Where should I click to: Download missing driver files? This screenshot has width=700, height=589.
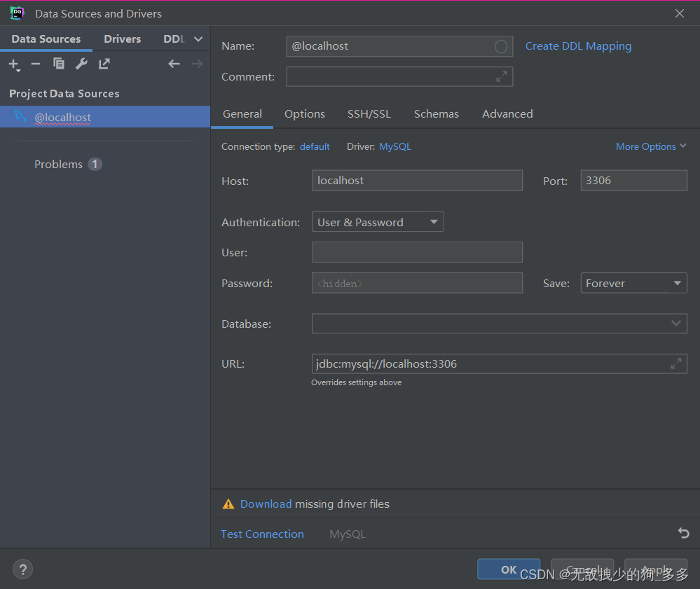pyautogui.click(x=266, y=504)
